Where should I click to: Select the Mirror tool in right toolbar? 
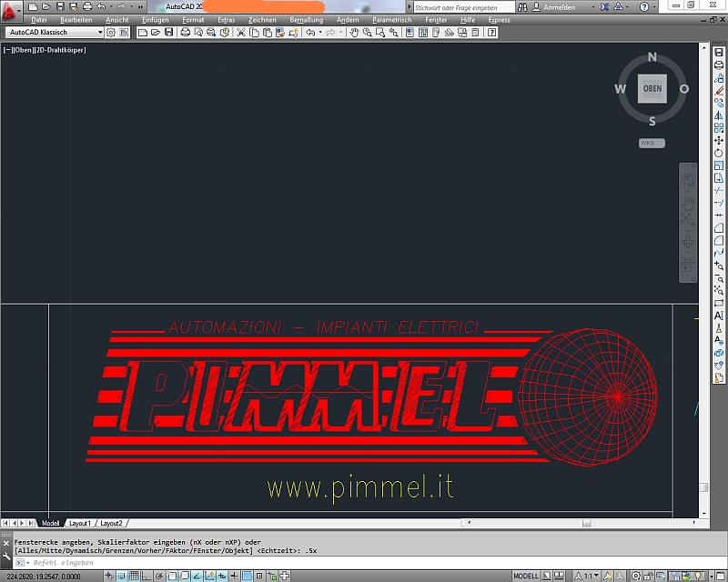pos(719,115)
